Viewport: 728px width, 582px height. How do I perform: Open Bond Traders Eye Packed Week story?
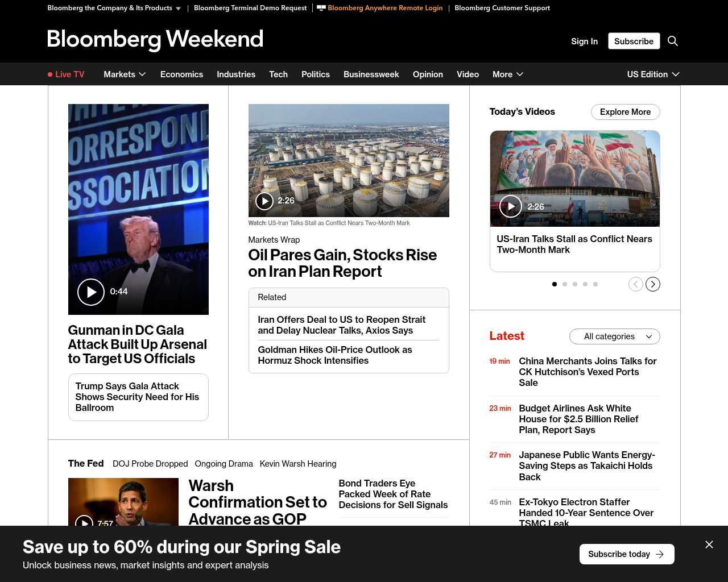click(x=393, y=494)
